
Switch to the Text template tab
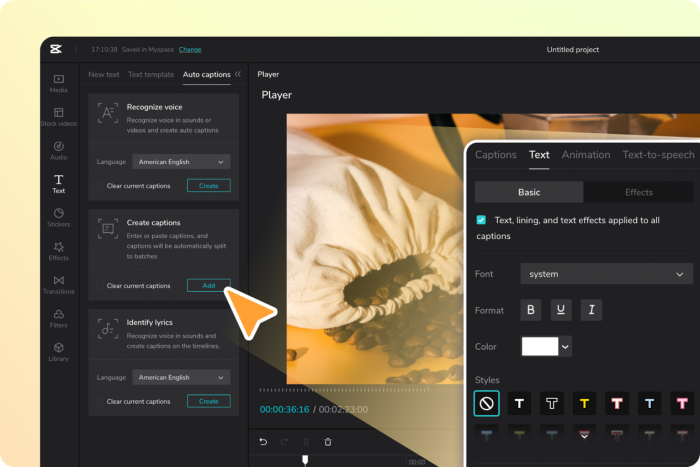click(x=150, y=75)
